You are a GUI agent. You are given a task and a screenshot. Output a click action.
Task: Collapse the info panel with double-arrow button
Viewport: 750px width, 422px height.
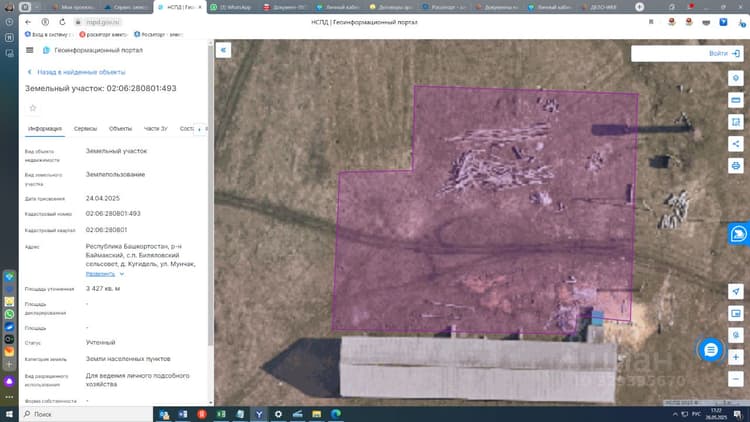tap(223, 50)
